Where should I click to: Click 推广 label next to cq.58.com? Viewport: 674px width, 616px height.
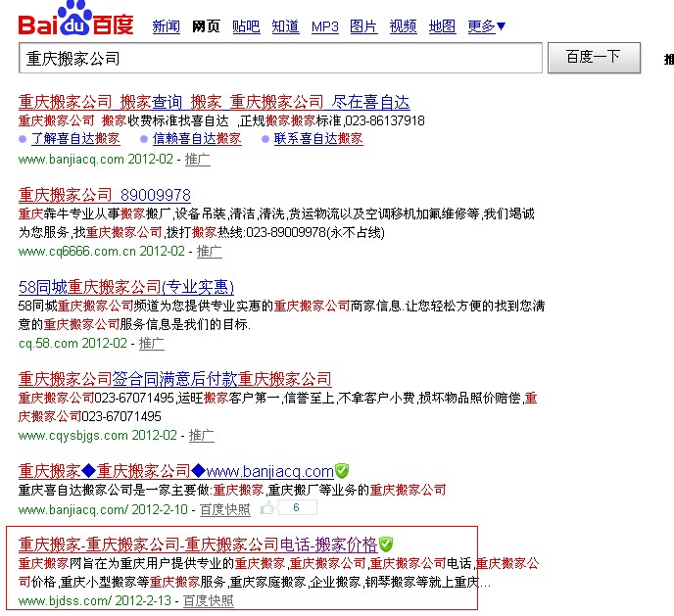[x=152, y=344]
